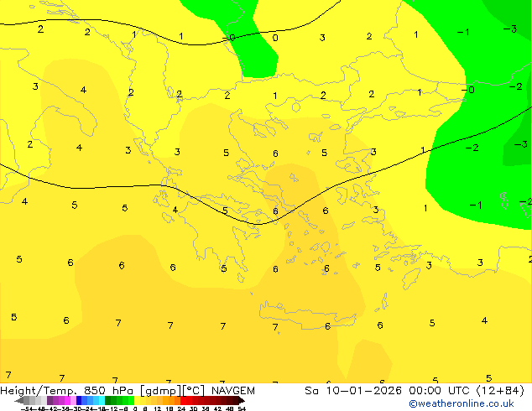
Task: Select the cyan legend swatch
Action: click(102, 400)
